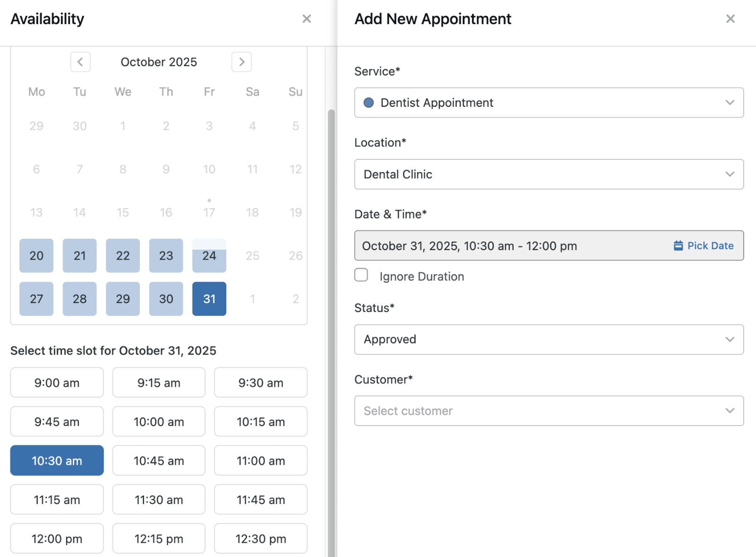Viewport: 756px width, 557px height.
Task: Choose the 11:30 am time slot
Action: coord(159,499)
